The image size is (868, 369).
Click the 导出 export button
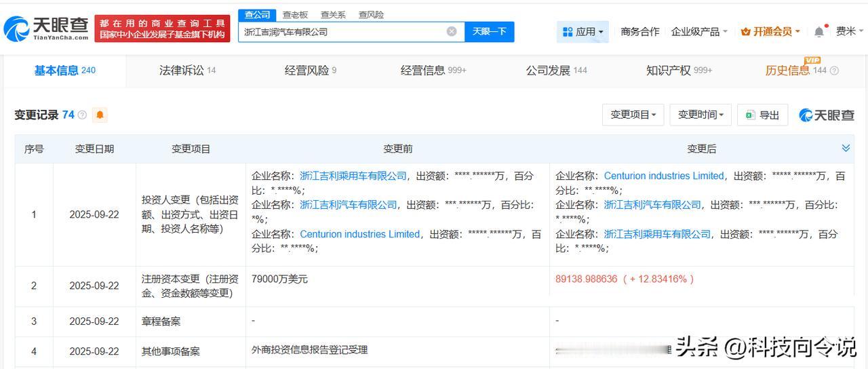(763, 115)
